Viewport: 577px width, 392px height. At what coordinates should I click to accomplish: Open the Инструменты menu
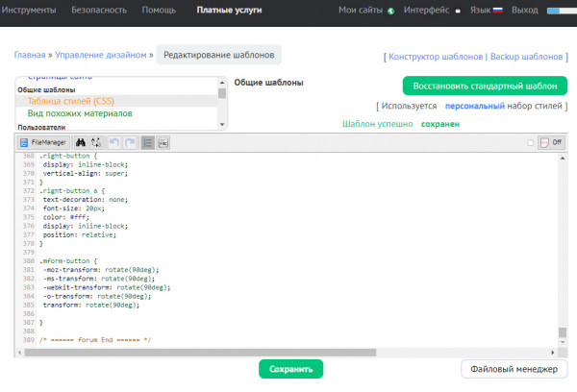point(29,10)
